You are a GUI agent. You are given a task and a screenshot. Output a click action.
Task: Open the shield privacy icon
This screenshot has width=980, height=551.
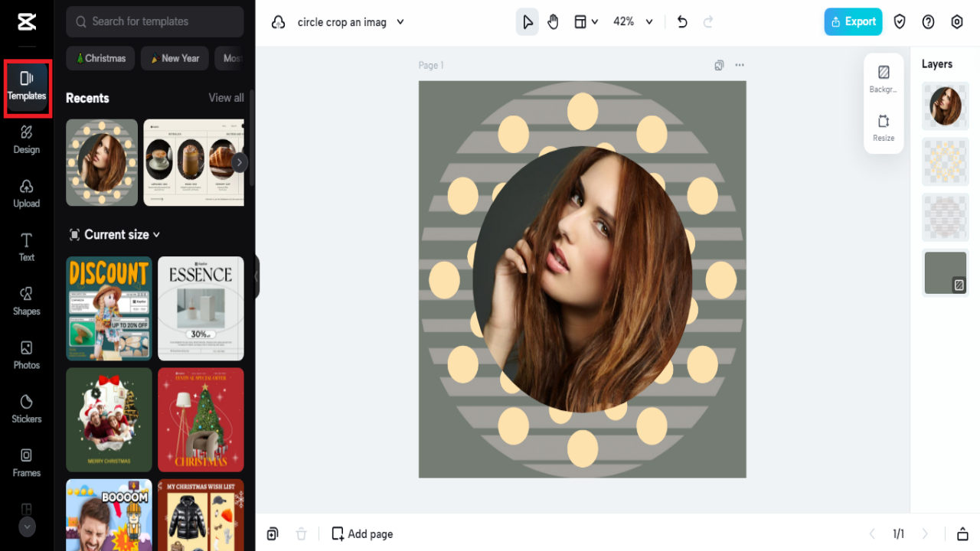point(900,22)
